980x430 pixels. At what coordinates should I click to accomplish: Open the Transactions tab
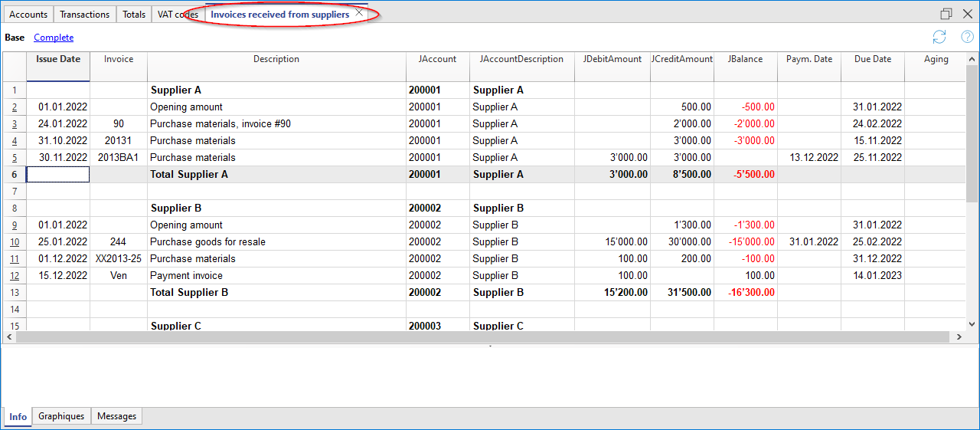84,15
